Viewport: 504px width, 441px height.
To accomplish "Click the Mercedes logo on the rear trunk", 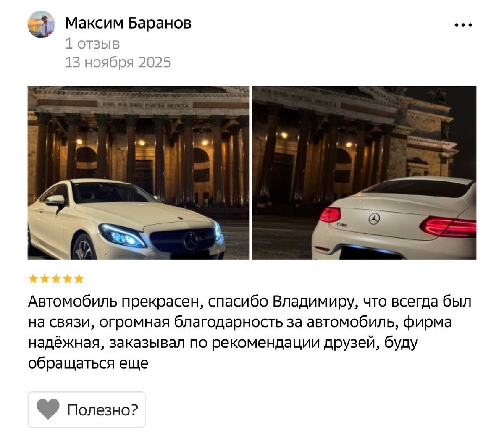I will coord(374,218).
